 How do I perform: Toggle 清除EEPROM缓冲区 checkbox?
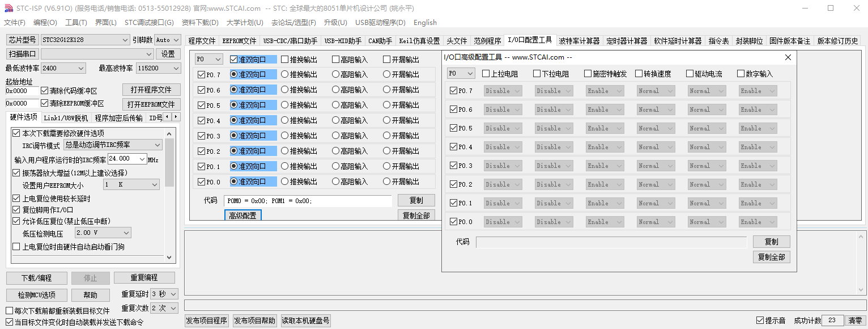[45, 103]
